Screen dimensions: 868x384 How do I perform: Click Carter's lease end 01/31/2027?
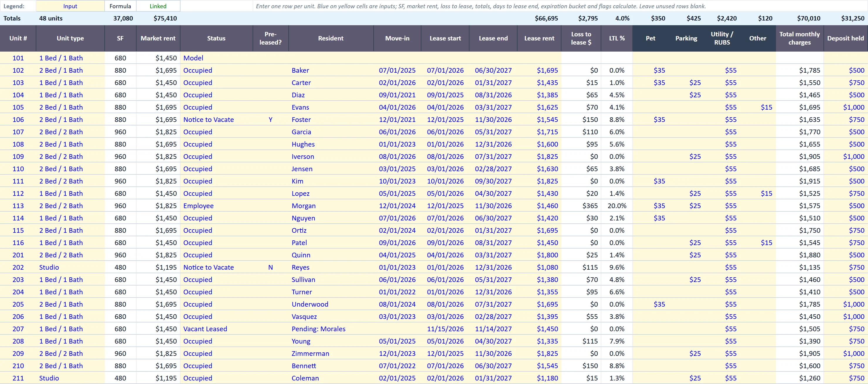click(x=493, y=83)
